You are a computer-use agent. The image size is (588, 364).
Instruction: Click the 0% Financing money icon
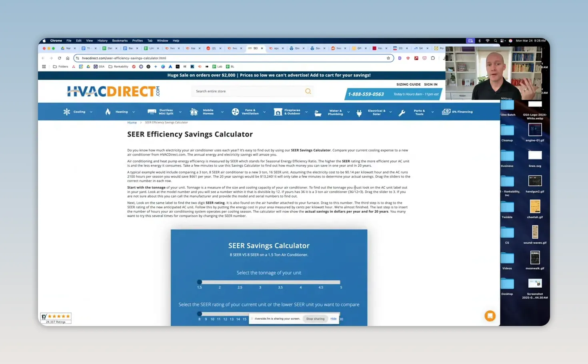point(446,112)
